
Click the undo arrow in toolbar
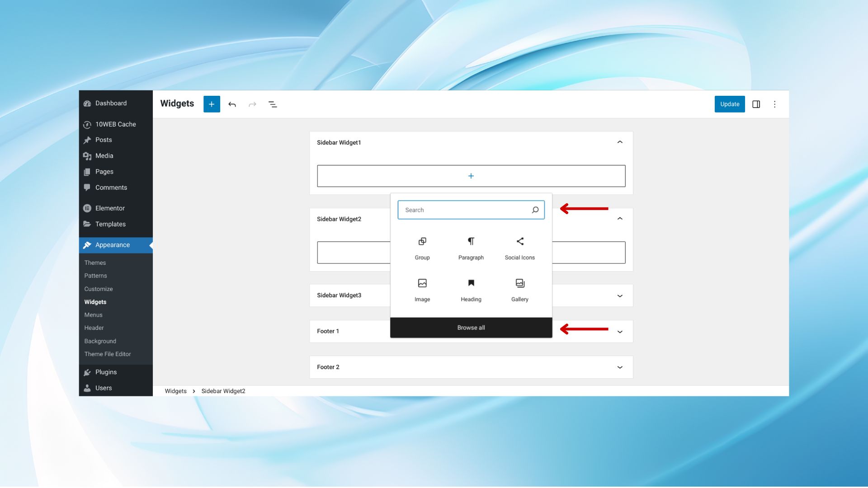[232, 104]
